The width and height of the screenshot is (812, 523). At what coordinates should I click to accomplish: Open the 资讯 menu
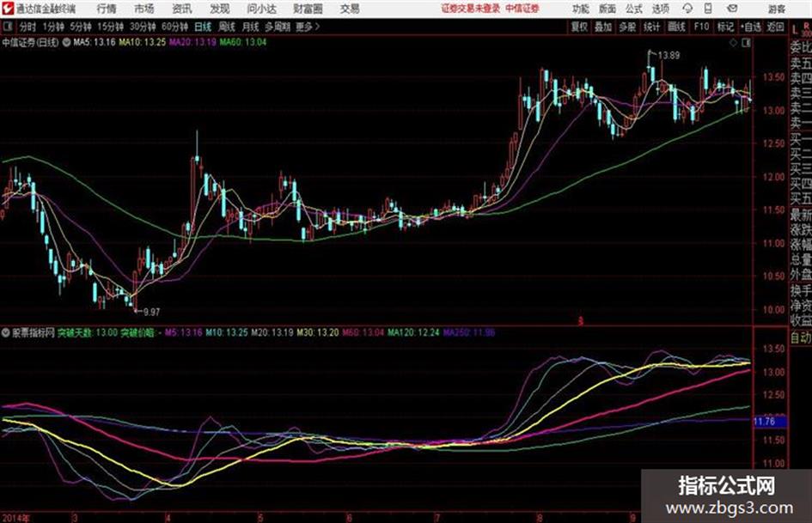click(x=182, y=9)
